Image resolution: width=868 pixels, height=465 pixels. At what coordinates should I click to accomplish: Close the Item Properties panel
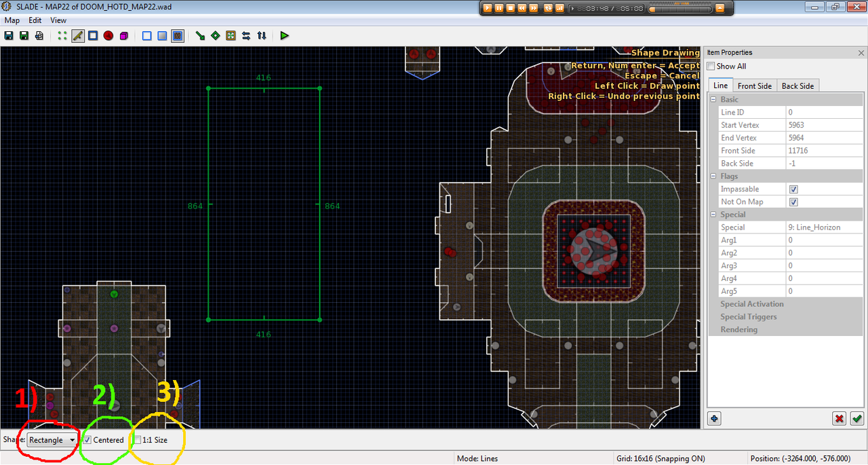(862, 53)
